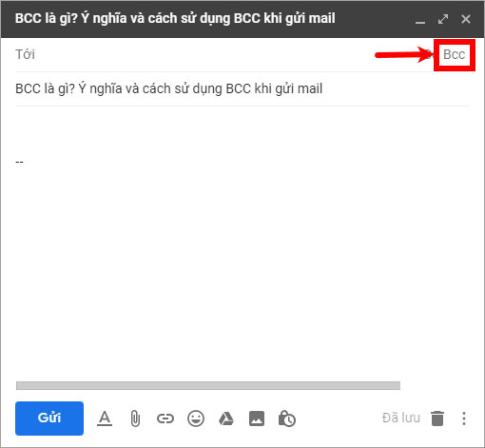This screenshot has height=448, width=485.
Task: Minimize the compose window
Action: coord(420,20)
